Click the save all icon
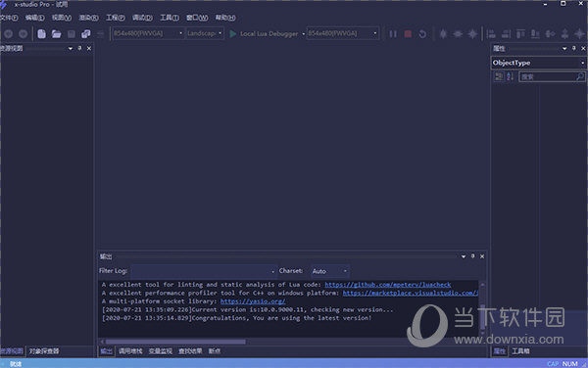The height and width of the screenshot is (368, 588). (x=86, y=34)
